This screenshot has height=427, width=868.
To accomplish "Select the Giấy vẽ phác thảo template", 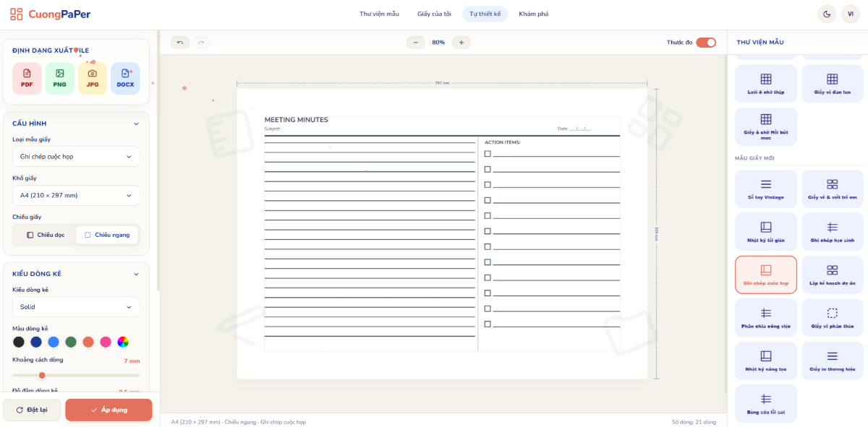I will (x=833, y=318).
